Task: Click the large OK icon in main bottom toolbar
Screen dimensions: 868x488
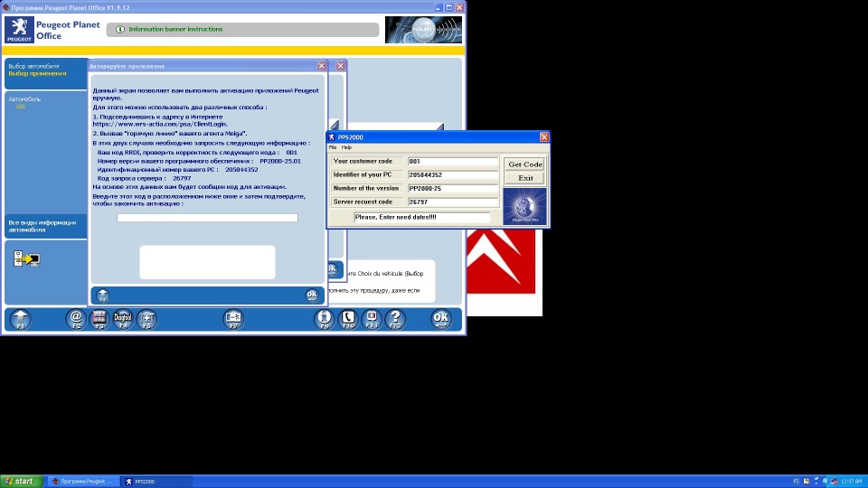Action: tap(441, 319)
